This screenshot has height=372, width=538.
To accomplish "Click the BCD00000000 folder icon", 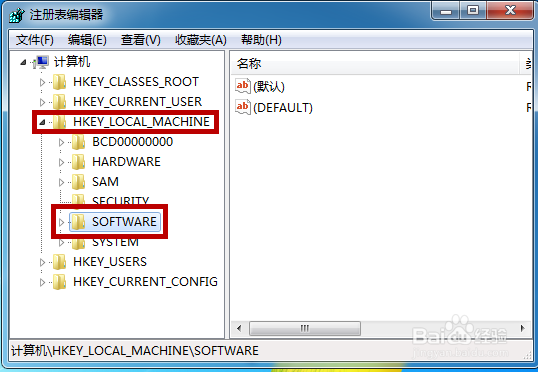I will [x=79, y=142].
